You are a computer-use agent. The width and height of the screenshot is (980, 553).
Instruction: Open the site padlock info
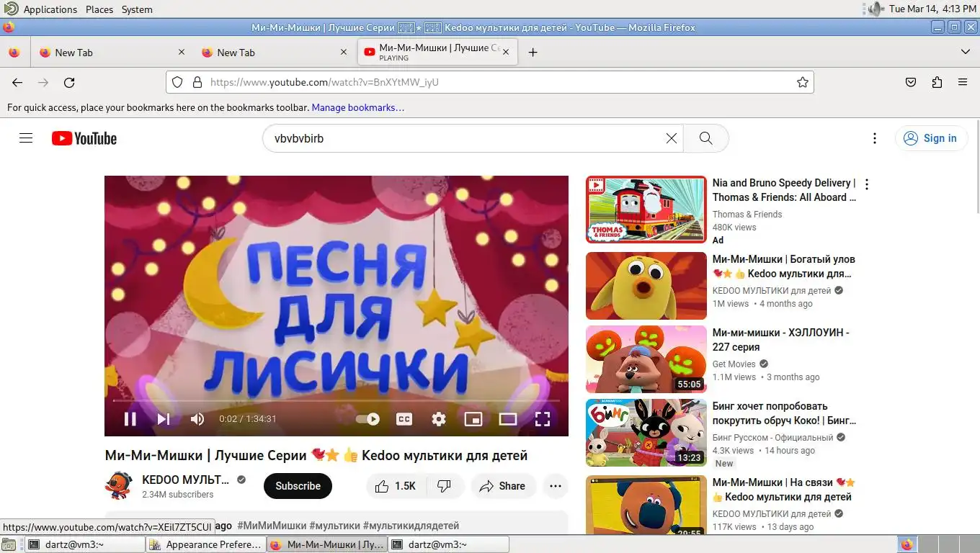tap(197, 82)
